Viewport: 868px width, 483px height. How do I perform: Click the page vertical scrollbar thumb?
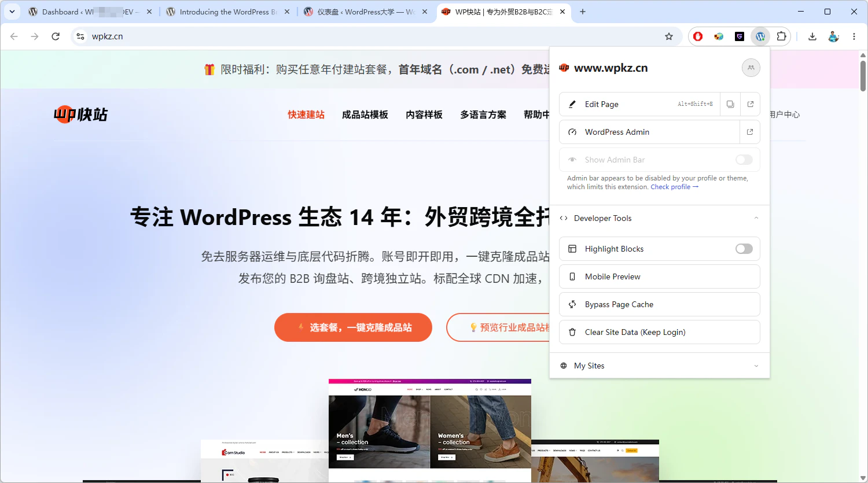tap(863, 75)
